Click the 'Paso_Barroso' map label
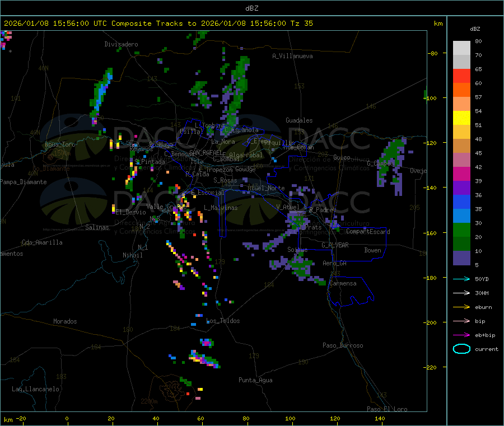 343,345
